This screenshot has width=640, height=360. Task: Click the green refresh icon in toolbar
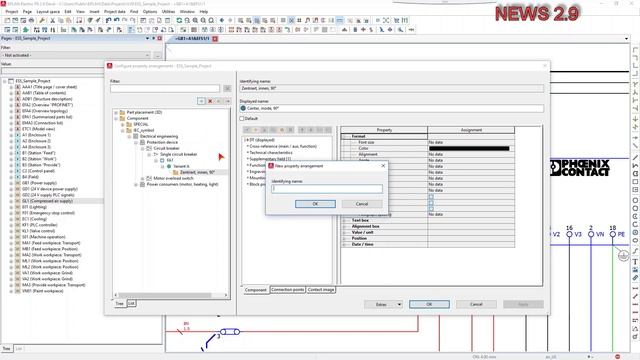(179, 20)
